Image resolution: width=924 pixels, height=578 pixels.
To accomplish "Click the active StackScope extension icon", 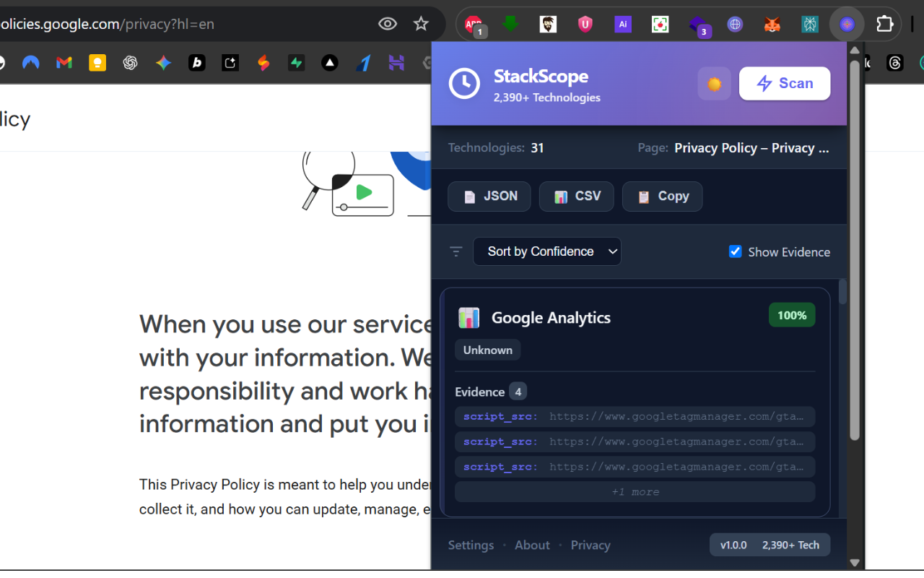I will [847, 24].
